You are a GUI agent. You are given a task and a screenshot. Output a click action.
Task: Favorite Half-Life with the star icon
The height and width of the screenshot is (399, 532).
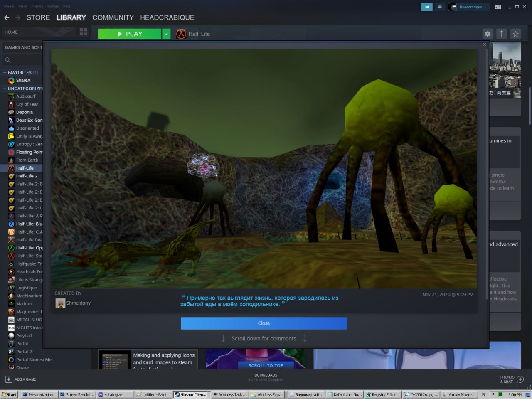pos(516,34)
